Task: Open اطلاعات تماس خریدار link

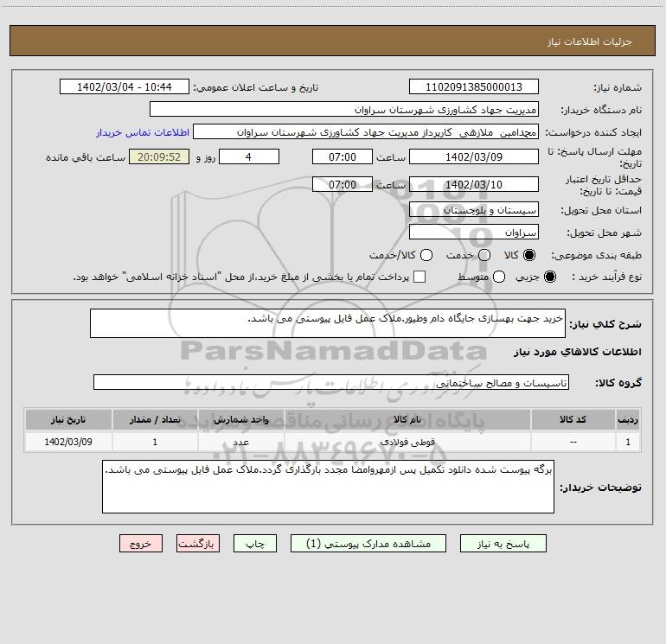Action: (143, 132)
